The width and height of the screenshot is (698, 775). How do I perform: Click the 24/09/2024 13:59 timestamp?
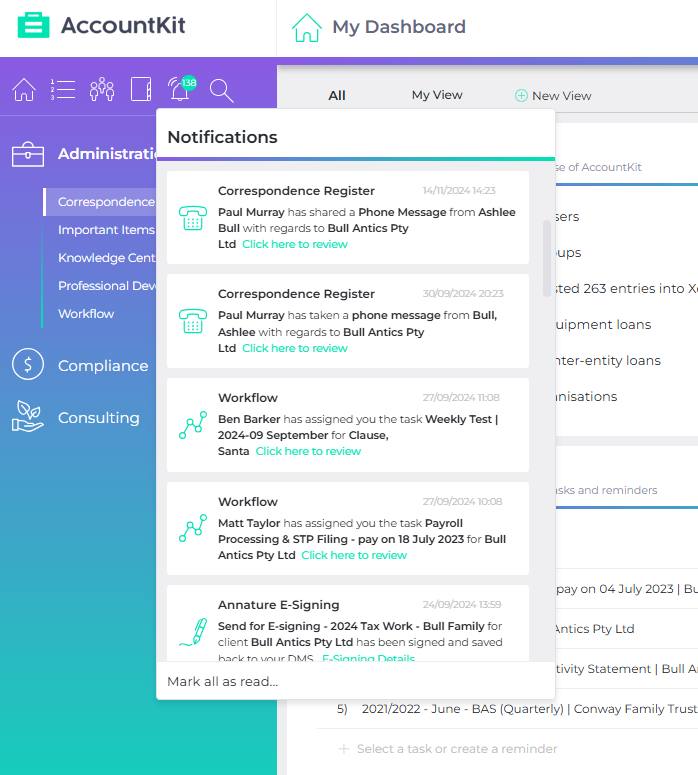462,604
